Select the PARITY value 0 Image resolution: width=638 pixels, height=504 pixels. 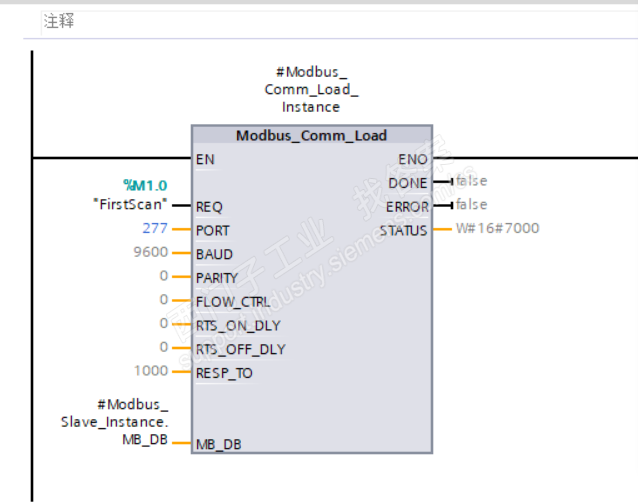pos(164,276)
